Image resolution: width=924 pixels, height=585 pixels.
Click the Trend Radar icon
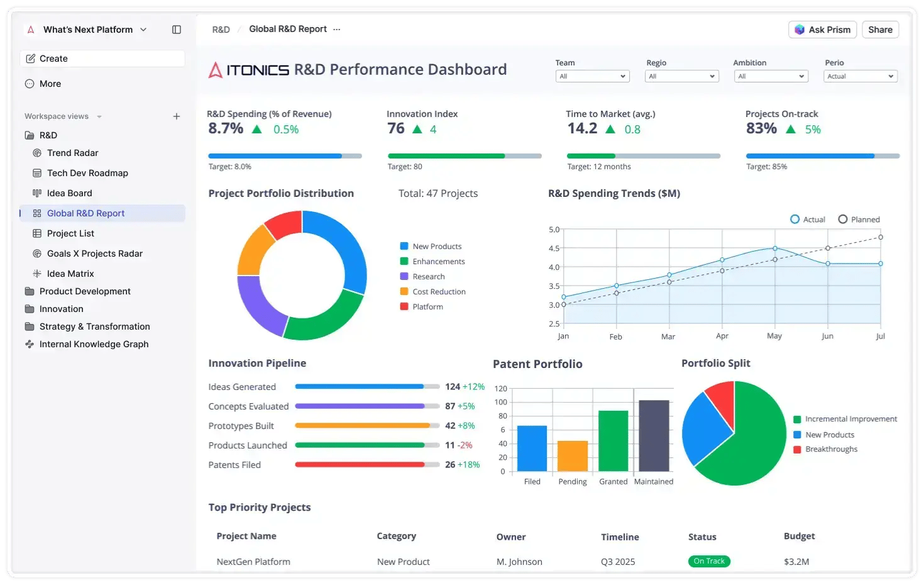pyautogui.click(x=37, y=153)
